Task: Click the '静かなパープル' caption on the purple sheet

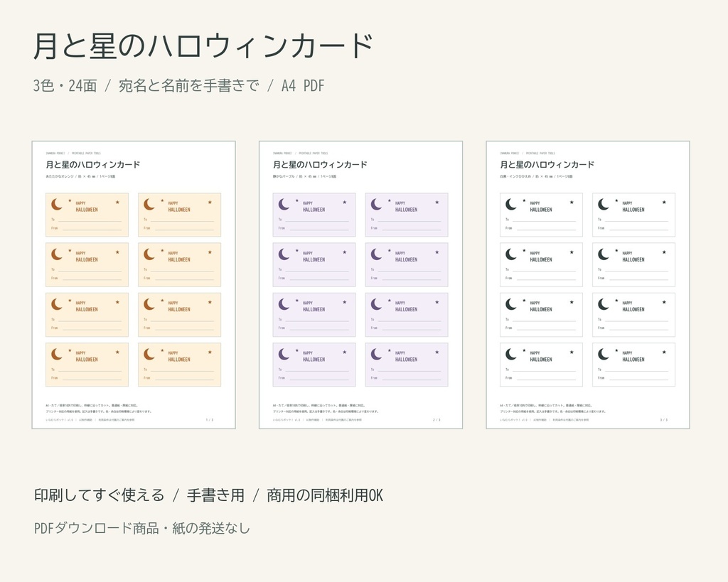Action: 284,177
